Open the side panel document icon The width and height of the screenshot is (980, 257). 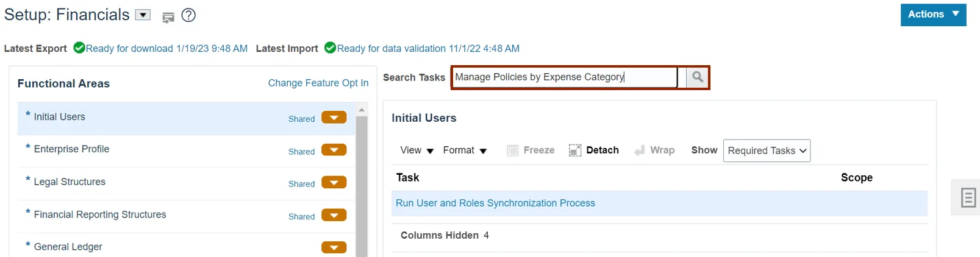click(x=968, y=198)
